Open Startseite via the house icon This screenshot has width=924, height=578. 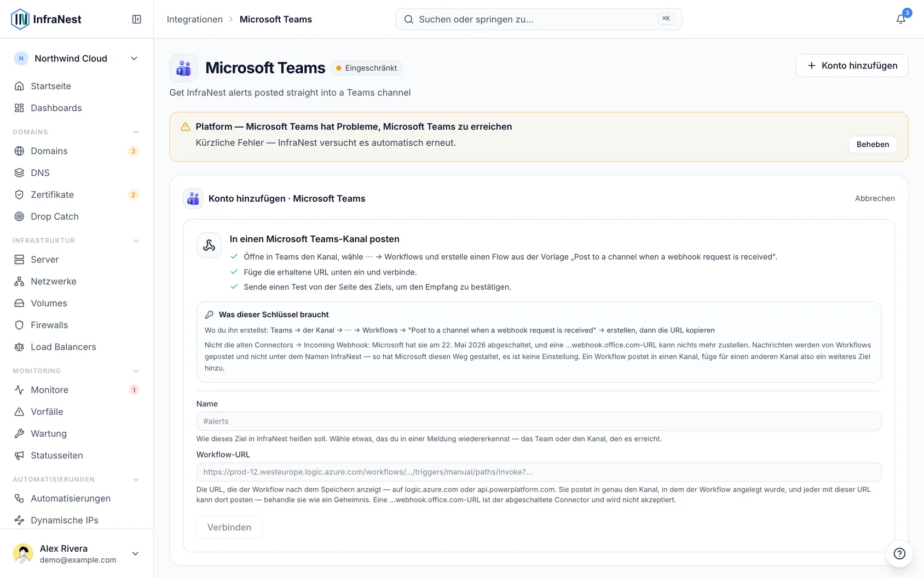coord(19,86)
